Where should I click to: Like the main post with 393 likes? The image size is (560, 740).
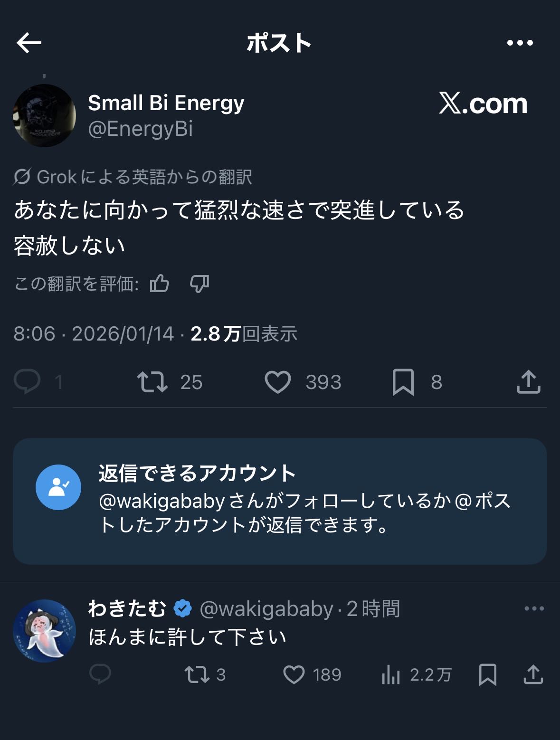click(x=278, y=382)
